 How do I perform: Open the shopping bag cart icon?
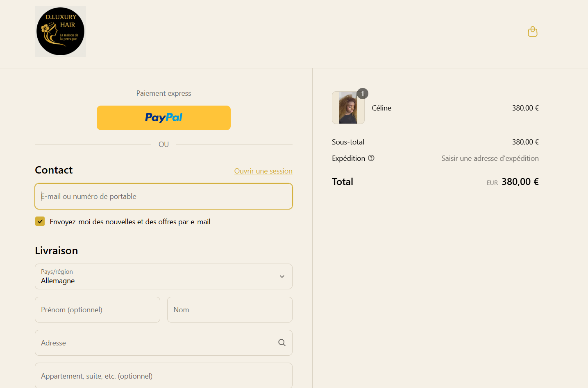pyautogui.click(x=532, y=32)
